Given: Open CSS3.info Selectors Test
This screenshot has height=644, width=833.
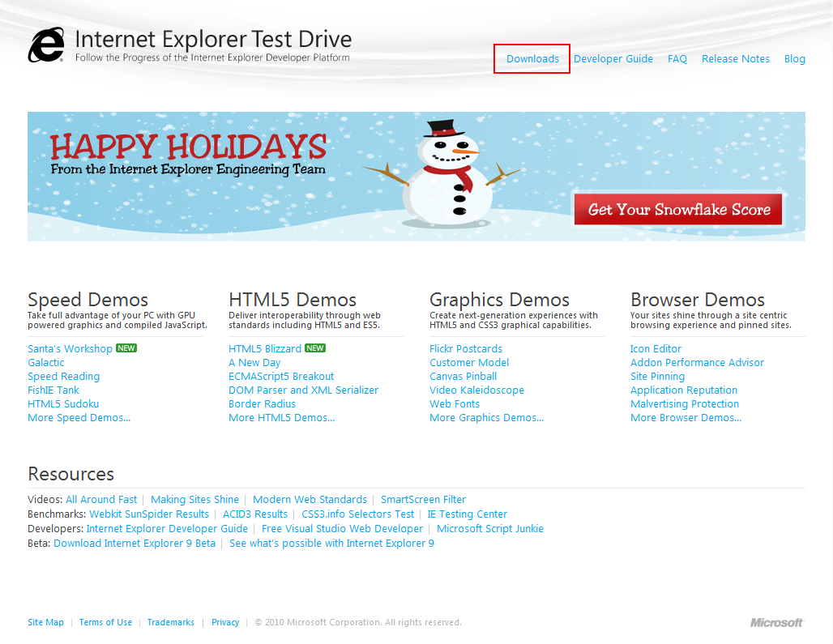Looking at the screenshot, I should click(x=357, y=514).
